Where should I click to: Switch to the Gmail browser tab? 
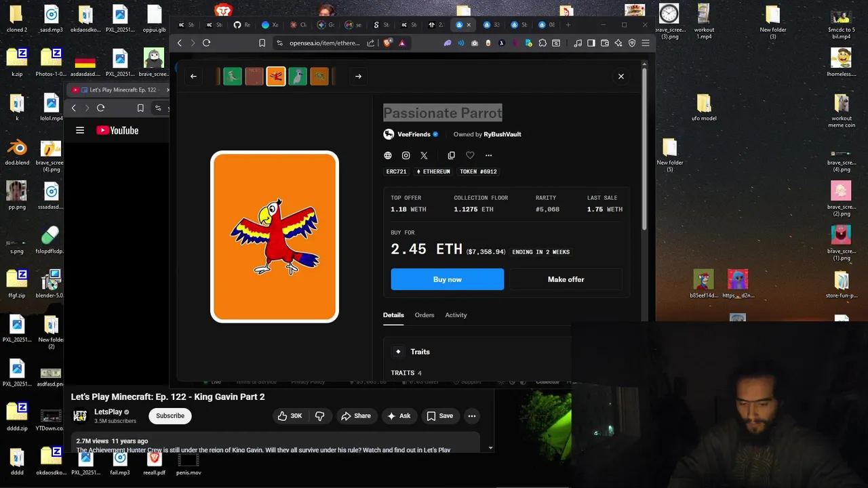353,25
